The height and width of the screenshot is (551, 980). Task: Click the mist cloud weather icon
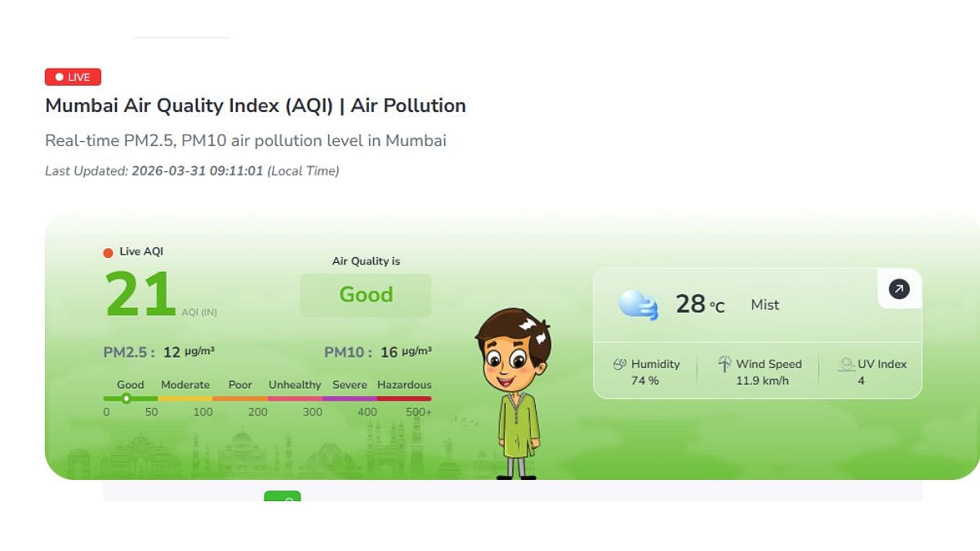point(639,304)
